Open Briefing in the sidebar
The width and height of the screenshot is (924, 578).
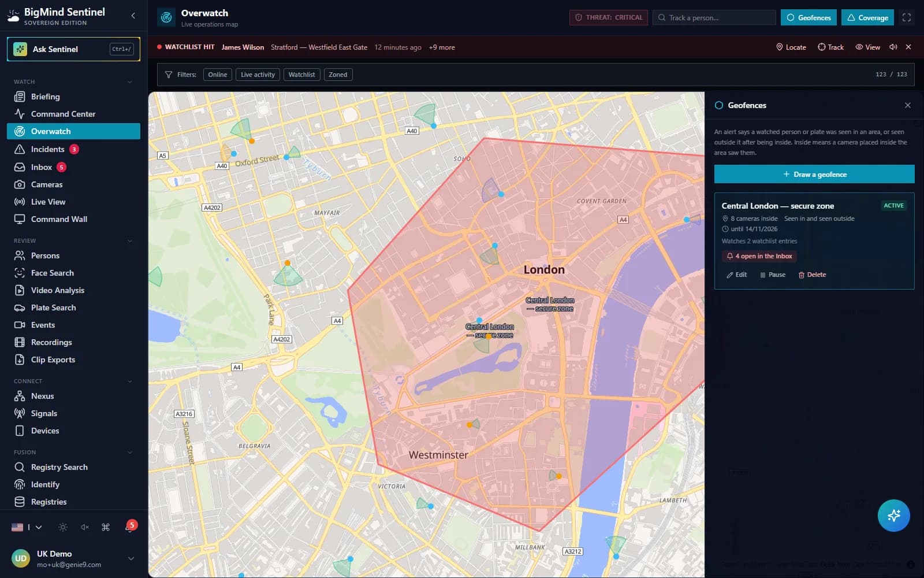(73, 97)
